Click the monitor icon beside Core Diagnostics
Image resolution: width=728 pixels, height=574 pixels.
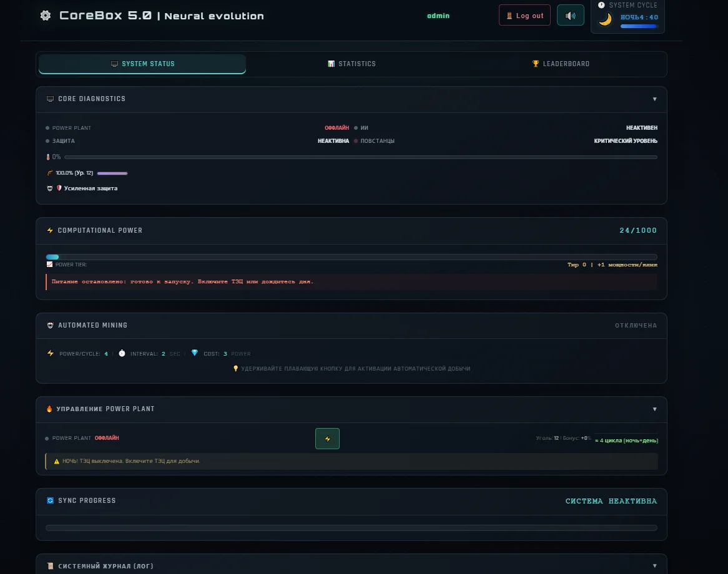point(50,99)
